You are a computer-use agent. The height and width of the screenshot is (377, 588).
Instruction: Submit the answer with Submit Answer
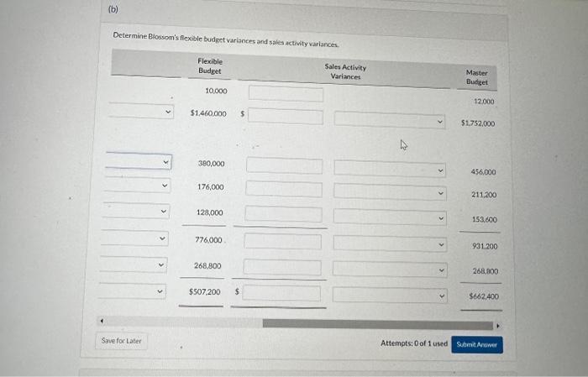click(x=477, y=345)
